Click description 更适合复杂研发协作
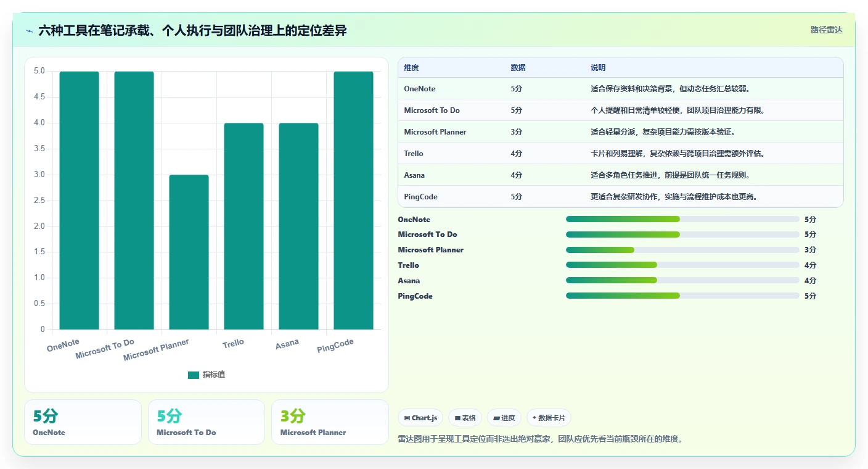The height and width of the screenshot is (469, 868). point(674,197)
